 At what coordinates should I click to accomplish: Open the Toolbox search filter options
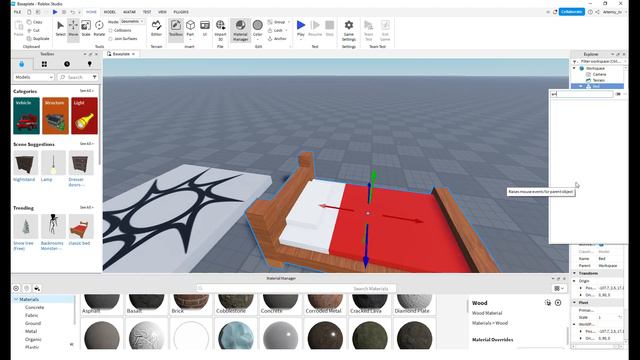click(94, 77)
